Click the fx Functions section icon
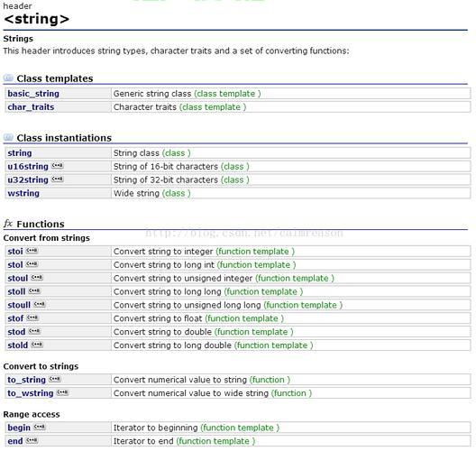 pyautogui.click(x=8, y=224)
